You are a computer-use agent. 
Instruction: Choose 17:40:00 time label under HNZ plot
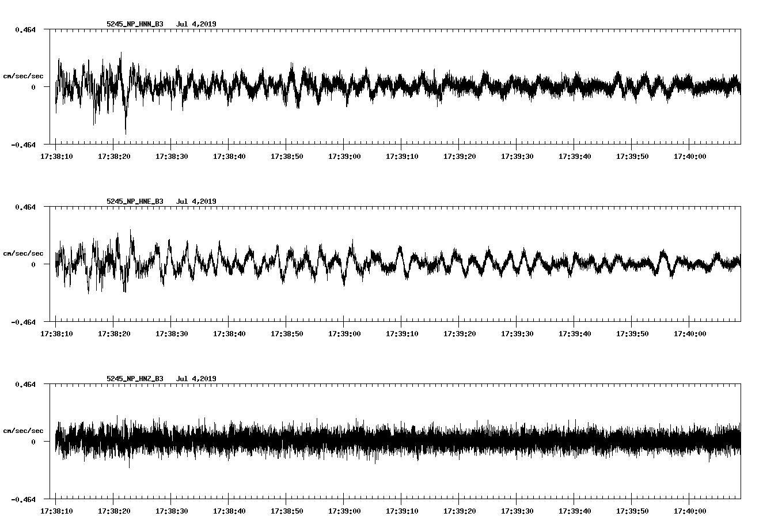690,511
